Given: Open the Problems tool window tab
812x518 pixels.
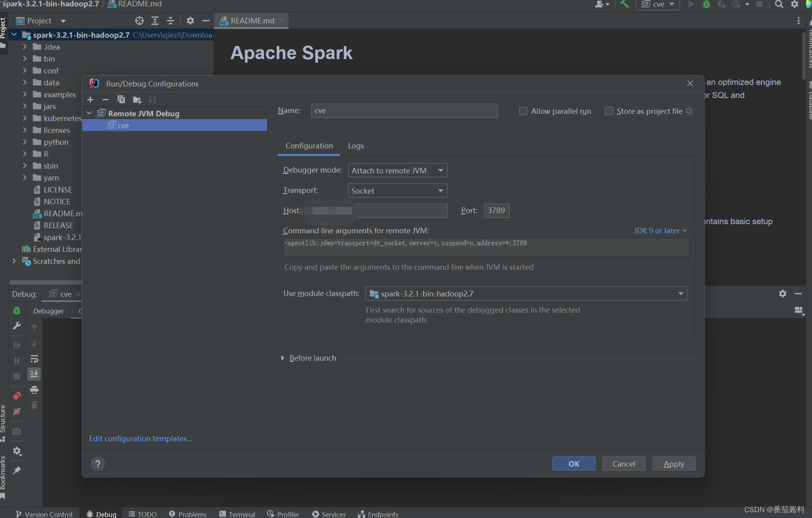Looking at the screenshot, I should tap(188, 514).
